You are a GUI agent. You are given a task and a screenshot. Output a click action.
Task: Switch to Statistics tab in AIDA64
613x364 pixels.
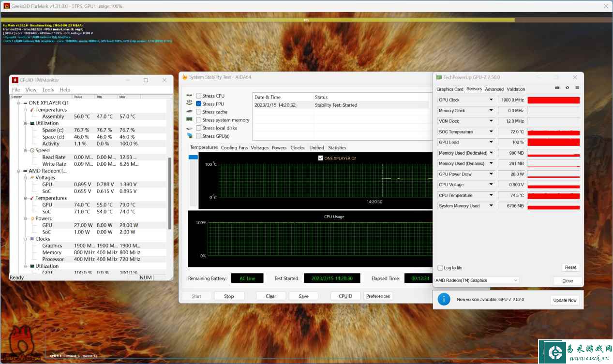coord(337,148)
